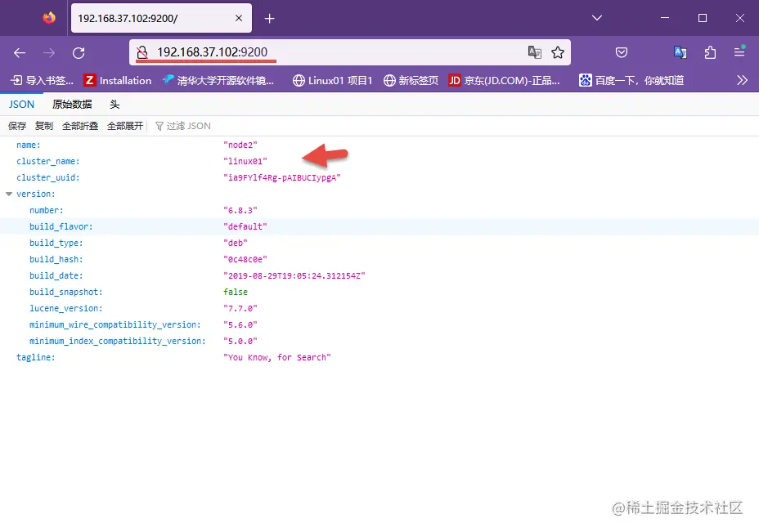Select the tagline key
Viewport: 759px width, 532px height.
(36, 357)
